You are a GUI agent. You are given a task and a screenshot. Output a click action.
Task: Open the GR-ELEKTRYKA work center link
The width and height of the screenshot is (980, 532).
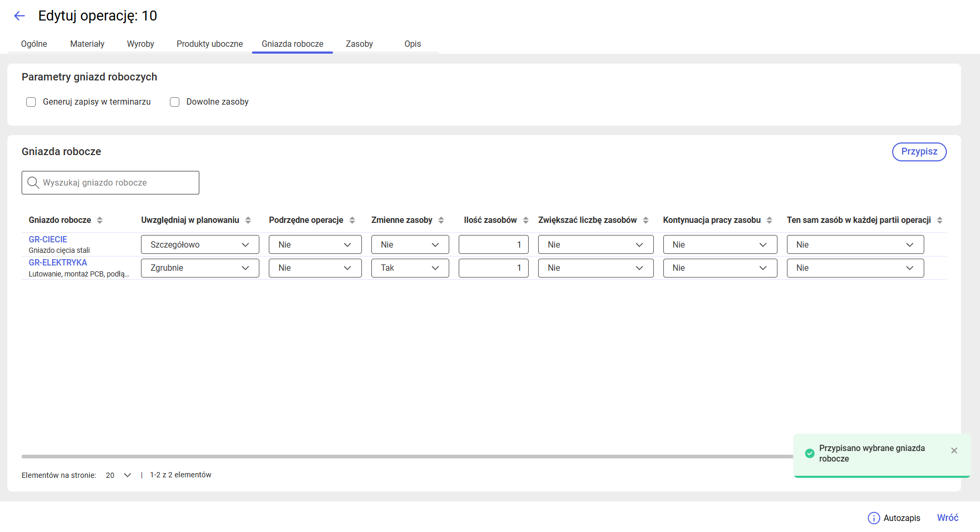tap(58, 262)
